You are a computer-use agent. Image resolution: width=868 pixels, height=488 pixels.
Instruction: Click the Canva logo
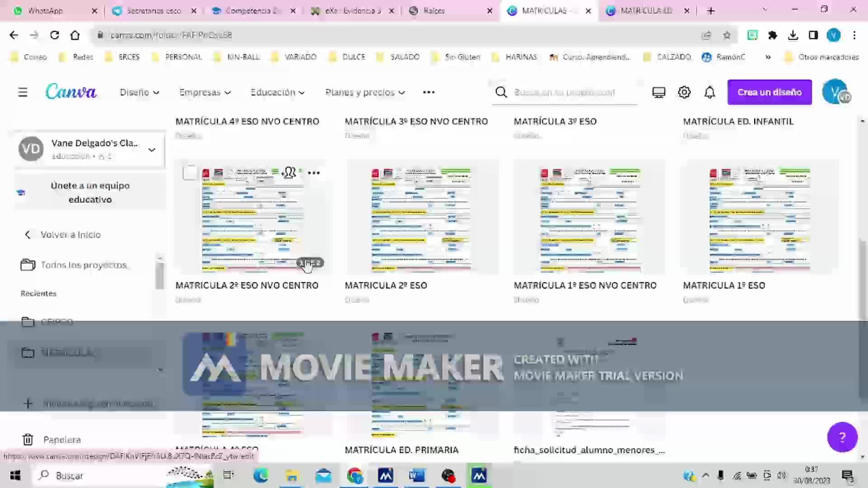point(71,92)
